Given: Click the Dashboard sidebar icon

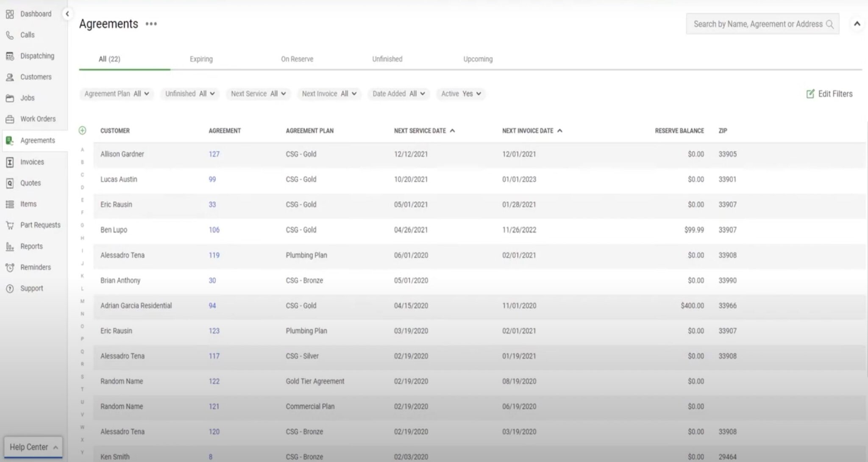Looking at the screenshot, I should (10, 14).
